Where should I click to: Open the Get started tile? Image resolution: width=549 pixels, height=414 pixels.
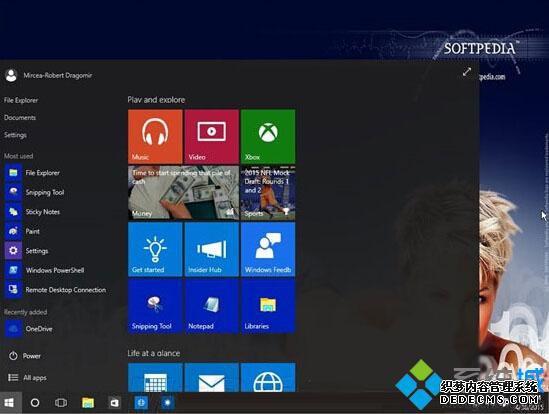[x=155, y=249]
